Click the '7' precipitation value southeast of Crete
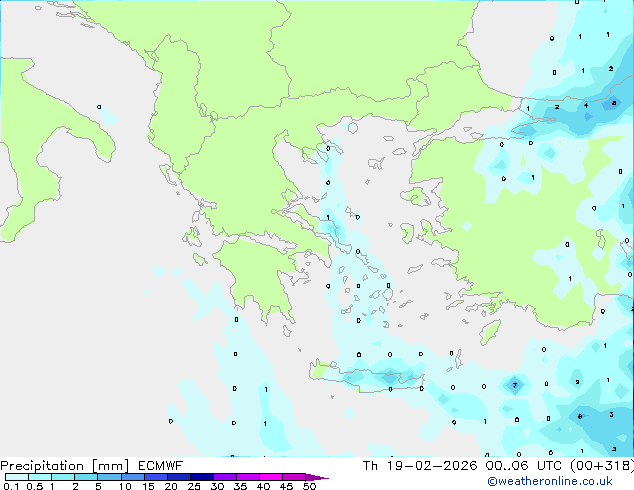634x490 pixels. (x=515, y=385)
